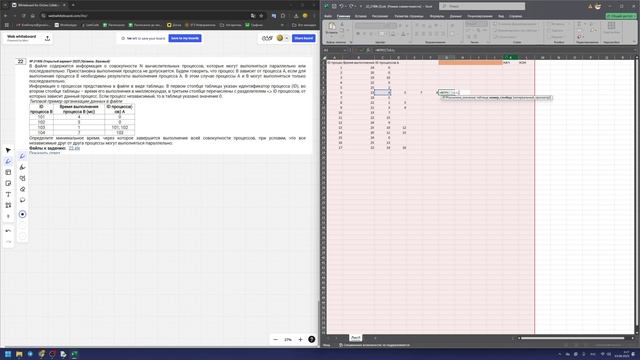
Task: Open templates tool in whiteboard toolbar
Action: click(8, 173)
